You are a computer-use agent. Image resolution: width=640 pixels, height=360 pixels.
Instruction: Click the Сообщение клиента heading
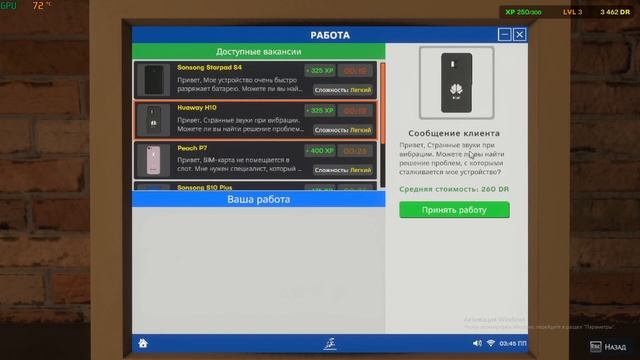coord(454,133)
